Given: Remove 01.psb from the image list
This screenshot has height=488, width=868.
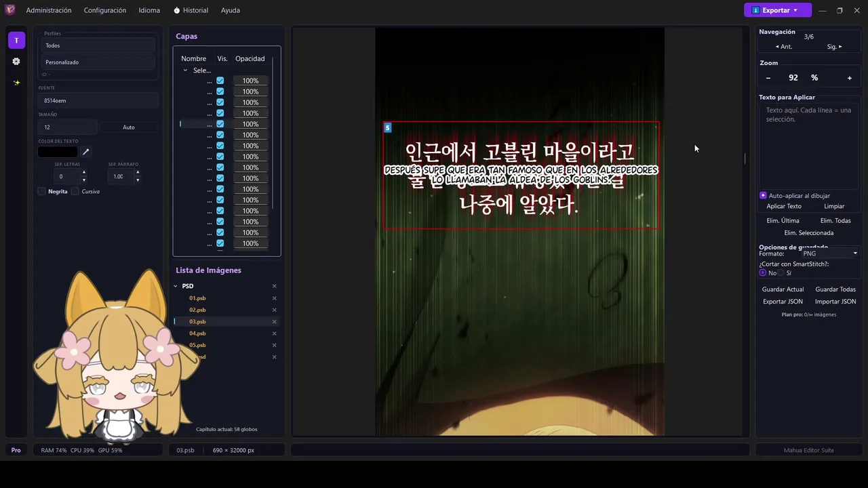Looking at the screenshot, I should pyautogui.click(x=275, y=298).
